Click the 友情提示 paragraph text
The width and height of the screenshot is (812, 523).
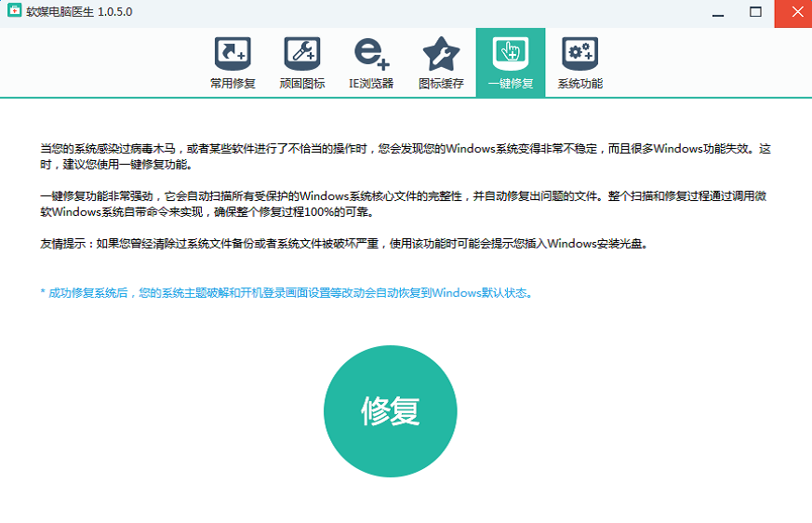[x=342, y=245]
